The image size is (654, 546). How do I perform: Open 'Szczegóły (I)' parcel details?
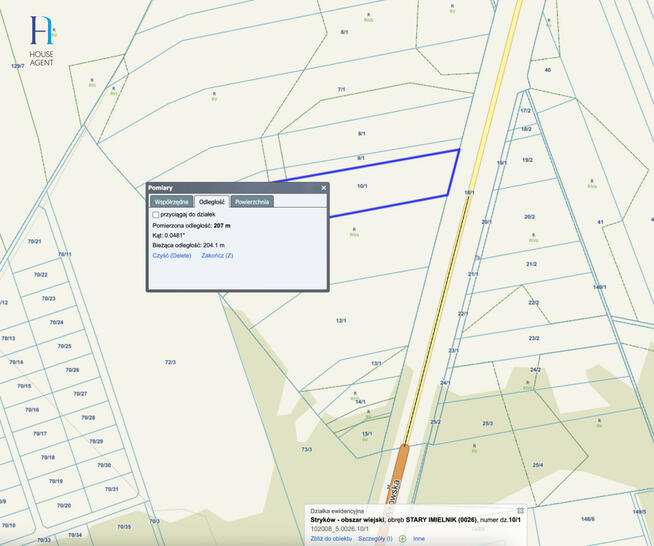376,538
